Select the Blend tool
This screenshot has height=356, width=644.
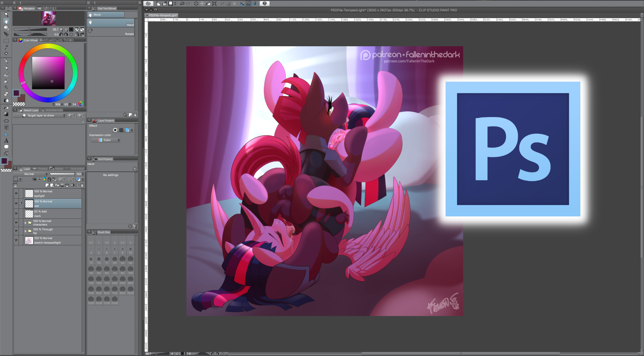point(6,100)
